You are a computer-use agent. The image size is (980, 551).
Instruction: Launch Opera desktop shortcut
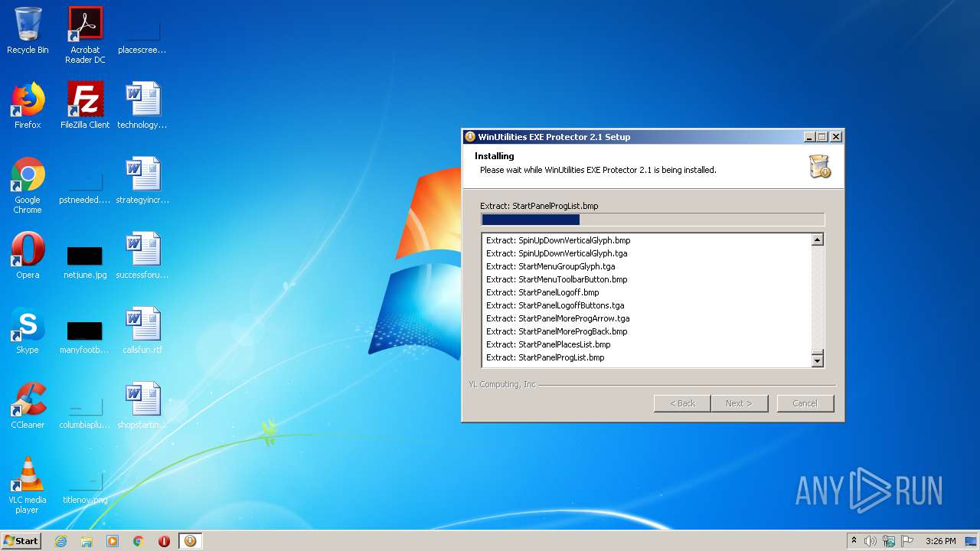point(28,256)
